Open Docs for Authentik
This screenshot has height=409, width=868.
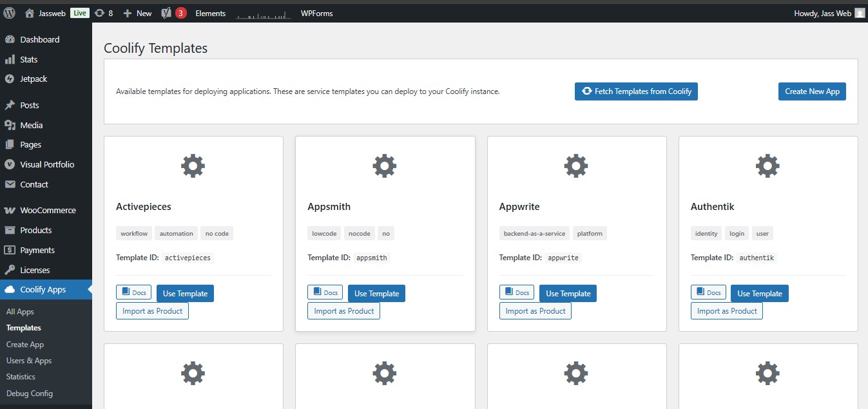click(x=708, y=292)
